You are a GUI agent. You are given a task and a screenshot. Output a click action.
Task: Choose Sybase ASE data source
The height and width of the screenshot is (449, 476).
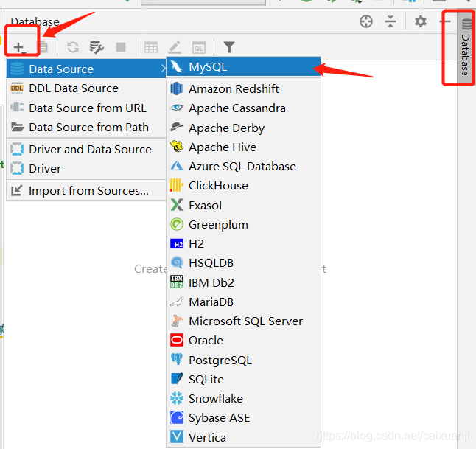243,418
